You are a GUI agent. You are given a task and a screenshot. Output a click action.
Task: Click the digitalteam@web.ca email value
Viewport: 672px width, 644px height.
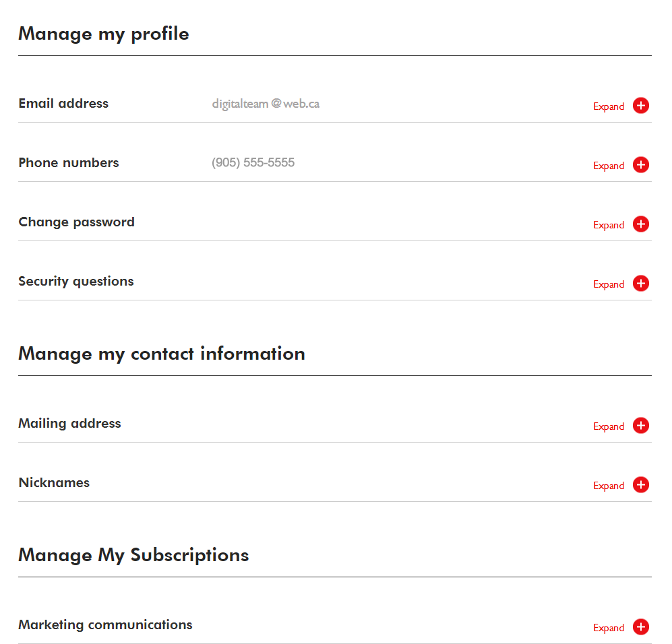(266, 104)
